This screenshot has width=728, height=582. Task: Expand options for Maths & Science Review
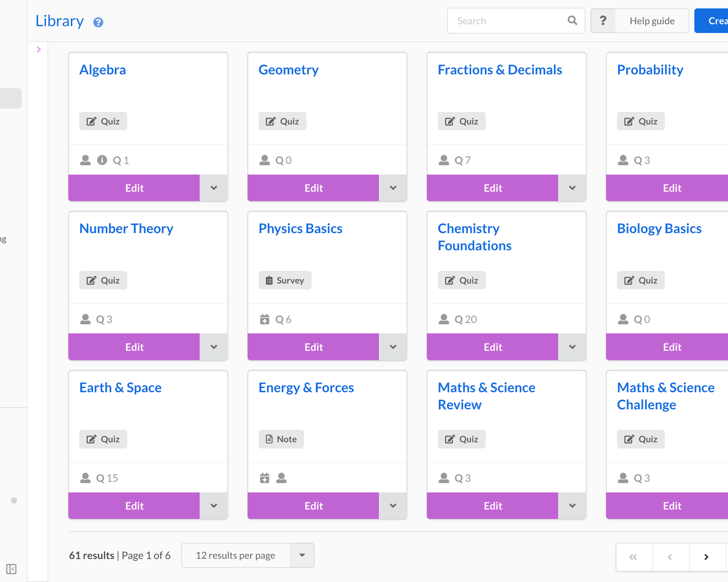coord(572,506)
